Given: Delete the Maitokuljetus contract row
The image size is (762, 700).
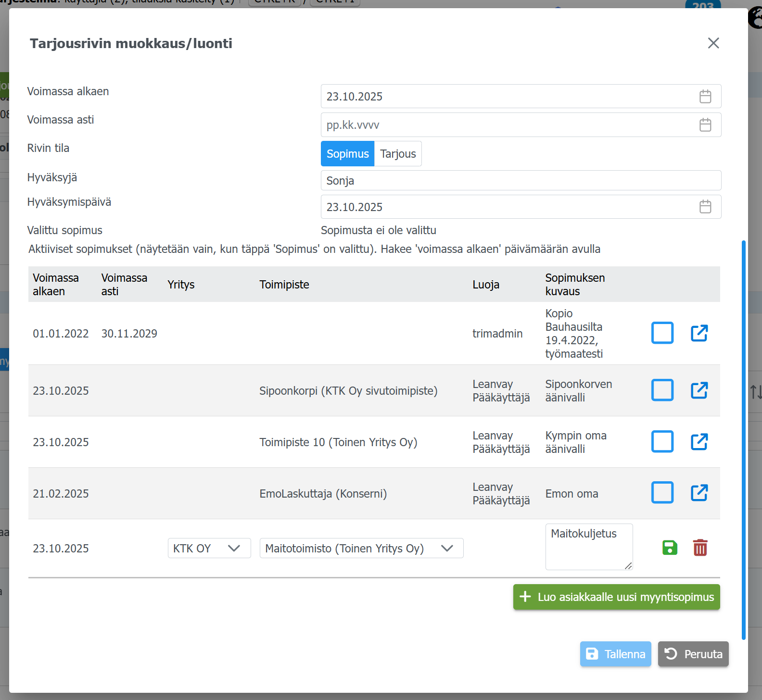Looking at the screenshot, I should (700, 548).
